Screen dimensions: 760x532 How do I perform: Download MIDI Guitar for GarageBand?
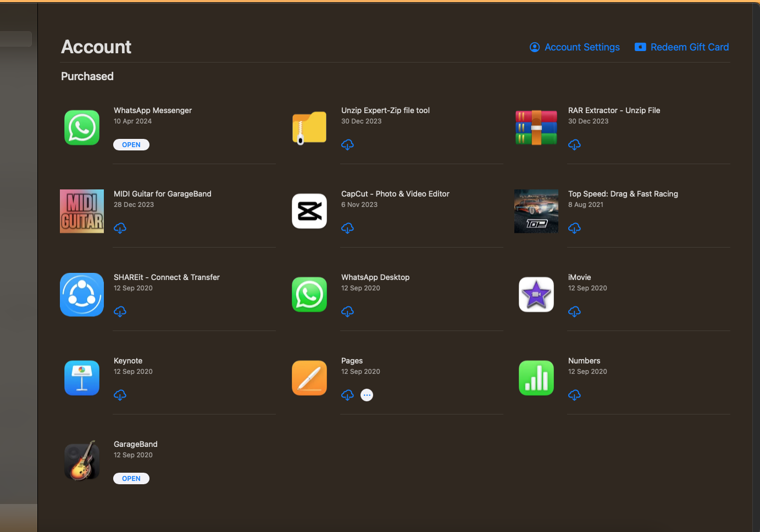(120, 228)
